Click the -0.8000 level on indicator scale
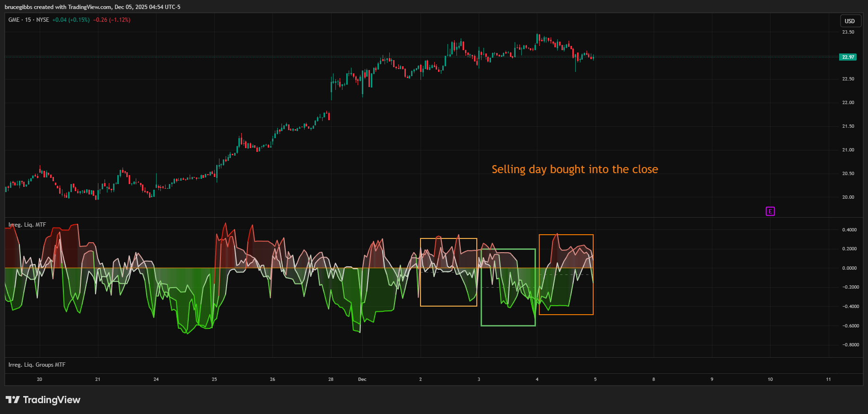This screenshot has width=868, height=414. pyautogui.click(x=849, y=345)
